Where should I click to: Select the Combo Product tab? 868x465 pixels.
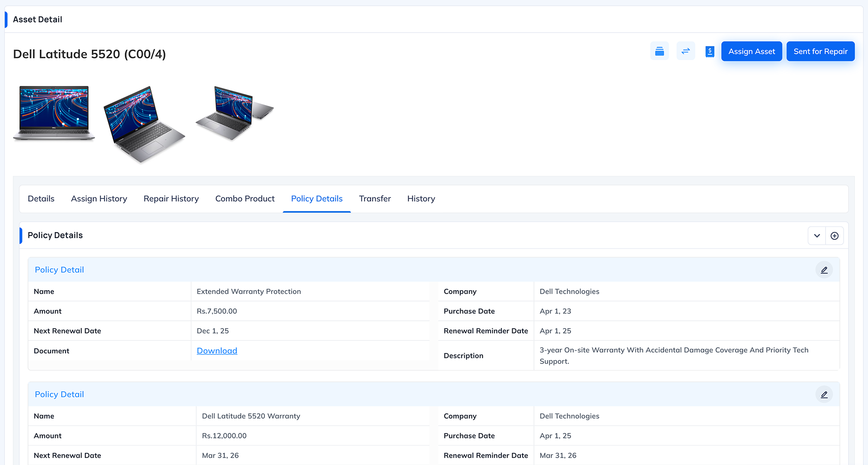(x=245, y=199)
